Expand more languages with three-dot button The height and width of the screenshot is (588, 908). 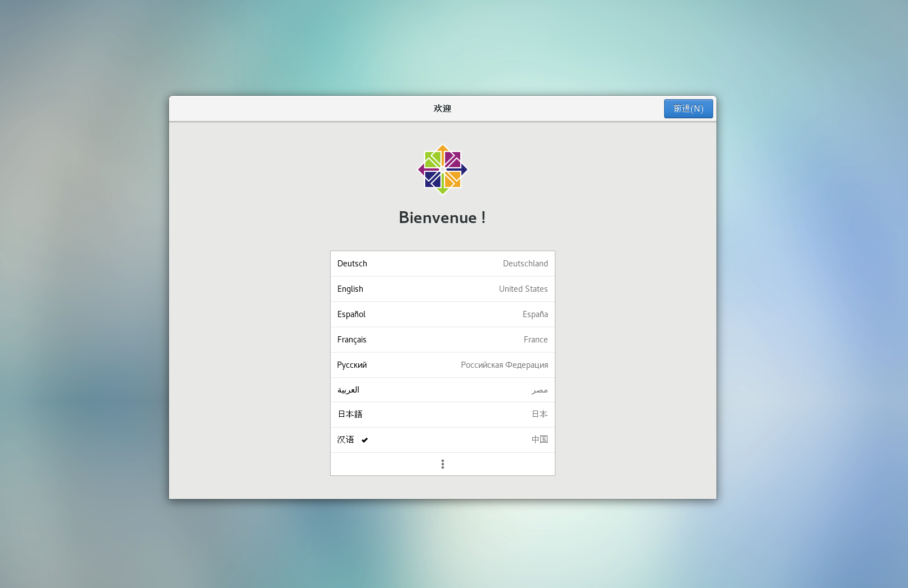442,464
